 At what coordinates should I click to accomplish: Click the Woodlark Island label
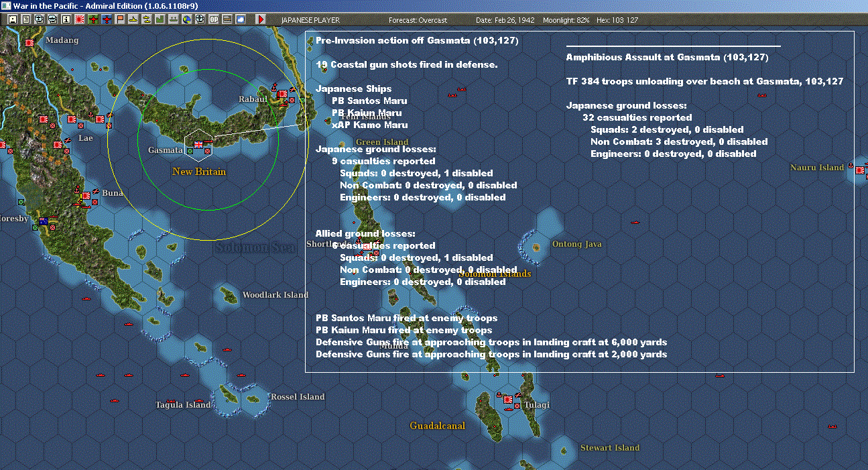click(275, 295)
